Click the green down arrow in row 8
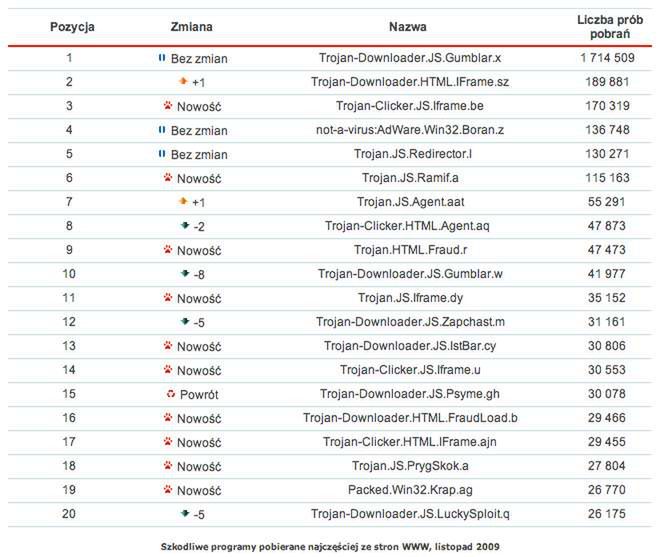The width and height of the screenshot is (666, 557). tap(185, 226)
